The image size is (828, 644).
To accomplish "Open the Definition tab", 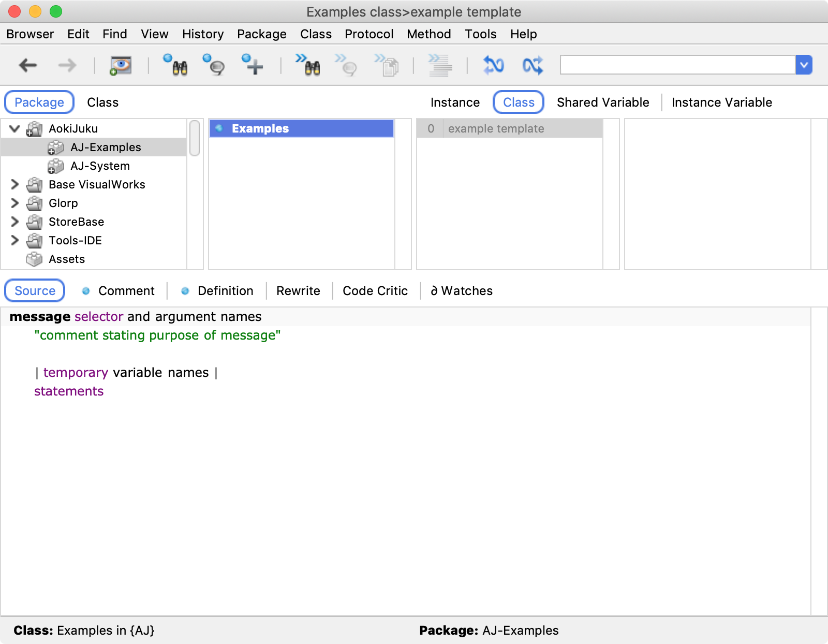I will [x=225, y=291].
